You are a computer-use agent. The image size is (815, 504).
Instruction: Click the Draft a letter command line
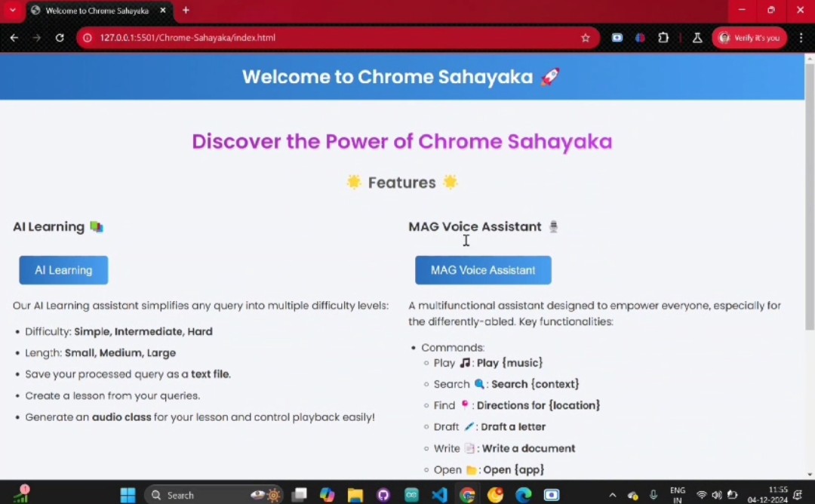tap(490, 426)
